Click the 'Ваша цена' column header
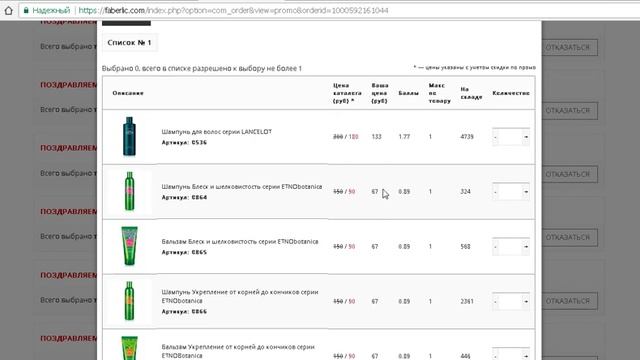The image size is (640, 360). [x=380, y=93]
